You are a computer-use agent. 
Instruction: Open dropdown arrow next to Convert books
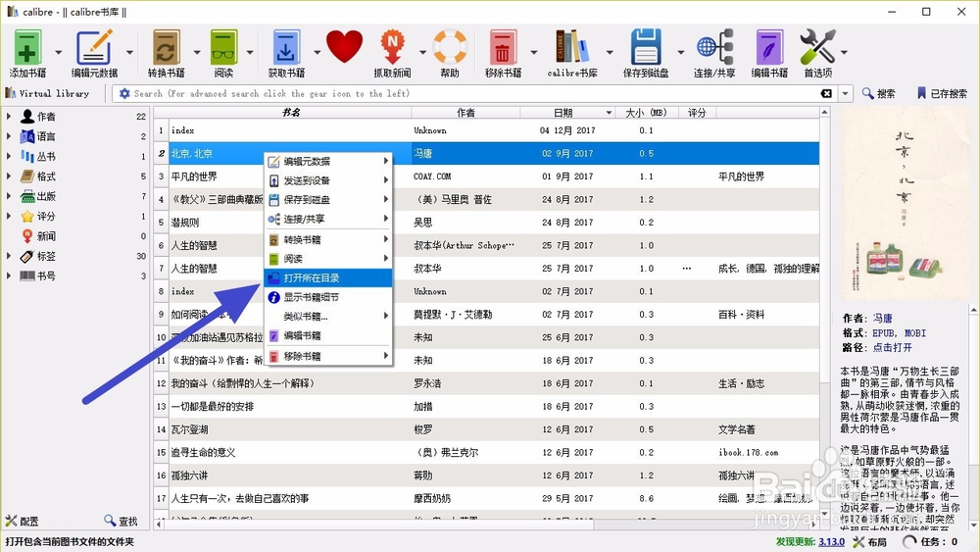pos(196,52)
